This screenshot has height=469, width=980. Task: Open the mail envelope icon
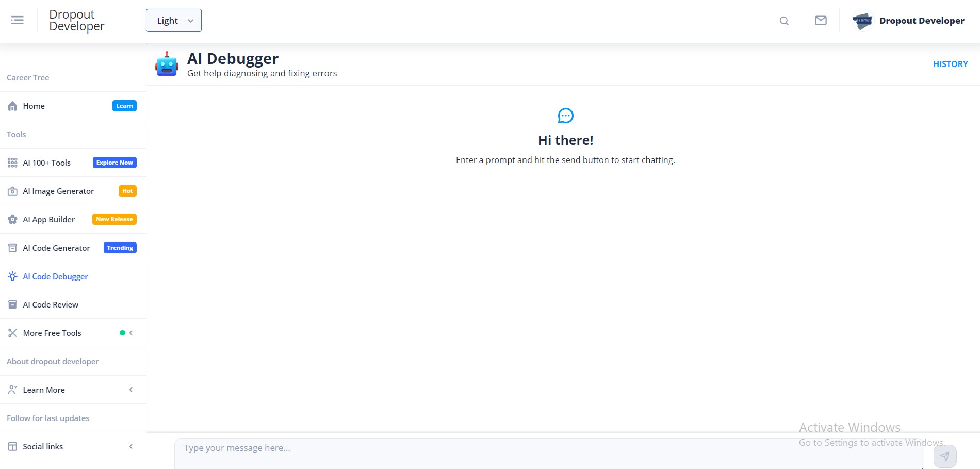[x=821, y=21]
